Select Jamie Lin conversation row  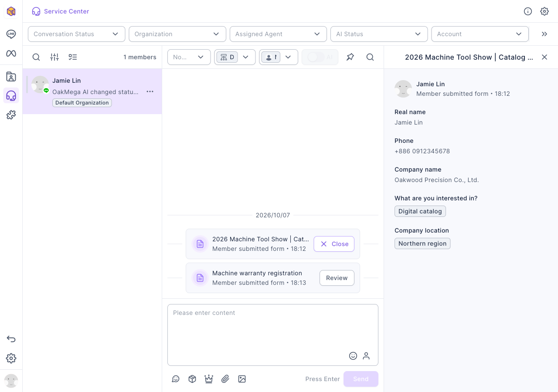tap(92, 91)
